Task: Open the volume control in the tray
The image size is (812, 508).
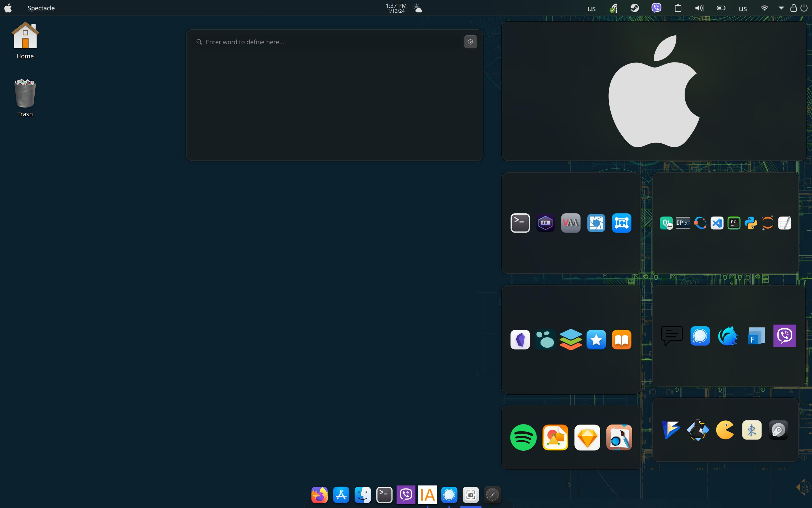Action: (x=699, y=8)
